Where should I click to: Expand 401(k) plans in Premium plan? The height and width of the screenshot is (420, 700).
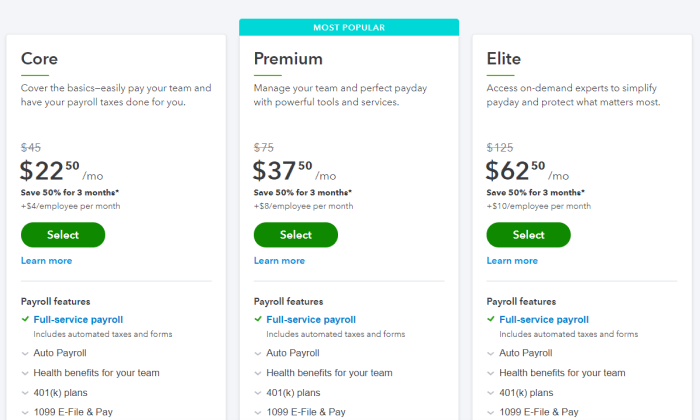[288, 393]
